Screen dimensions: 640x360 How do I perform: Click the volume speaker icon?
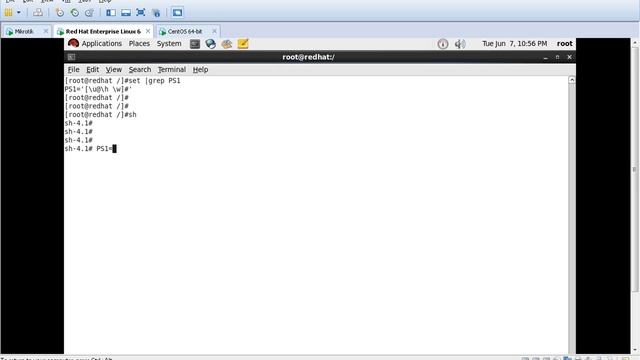(x=460, y=44)
